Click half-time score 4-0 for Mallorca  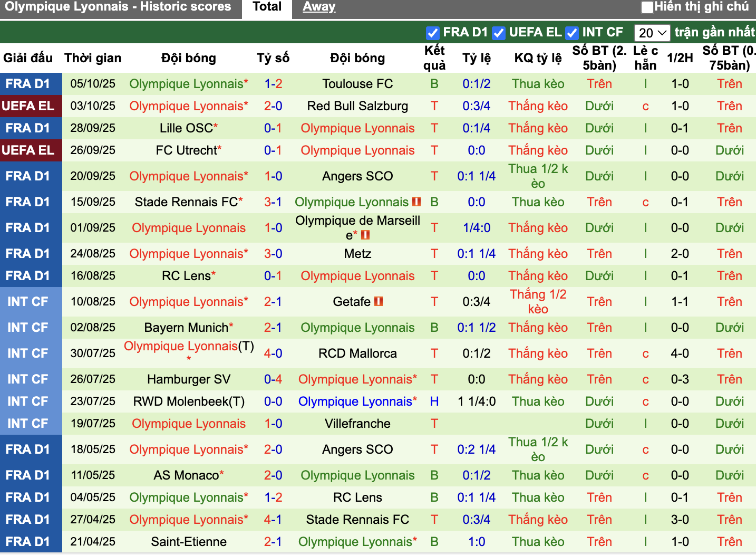coord(680,353)
